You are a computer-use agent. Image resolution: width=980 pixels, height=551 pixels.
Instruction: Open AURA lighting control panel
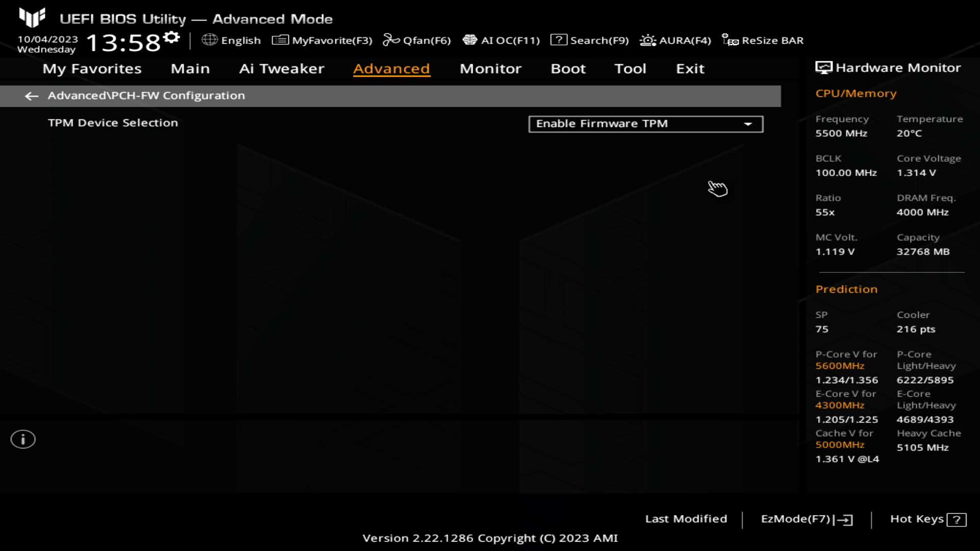(674, 40)
